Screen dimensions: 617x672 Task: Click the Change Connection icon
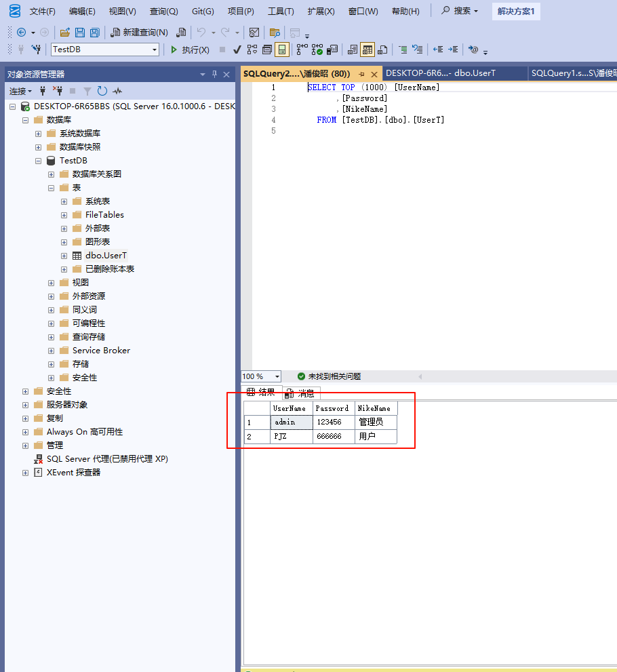[x=37, y=50]
